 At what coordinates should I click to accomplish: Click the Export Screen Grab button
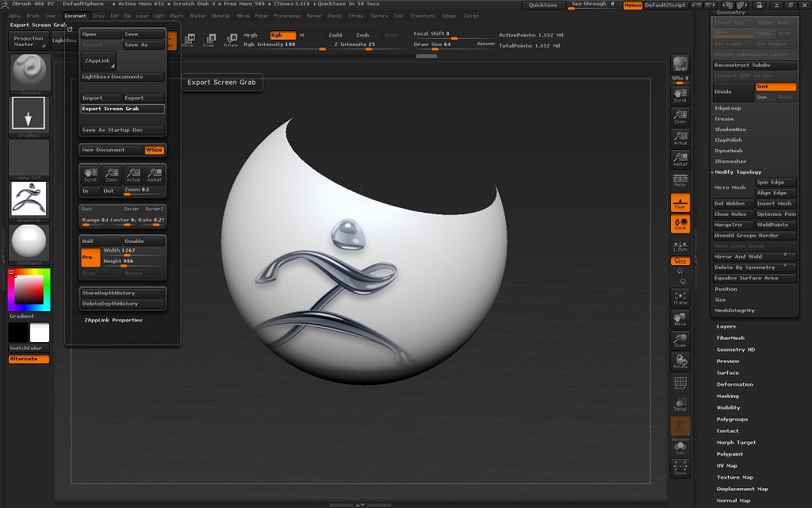122,109
